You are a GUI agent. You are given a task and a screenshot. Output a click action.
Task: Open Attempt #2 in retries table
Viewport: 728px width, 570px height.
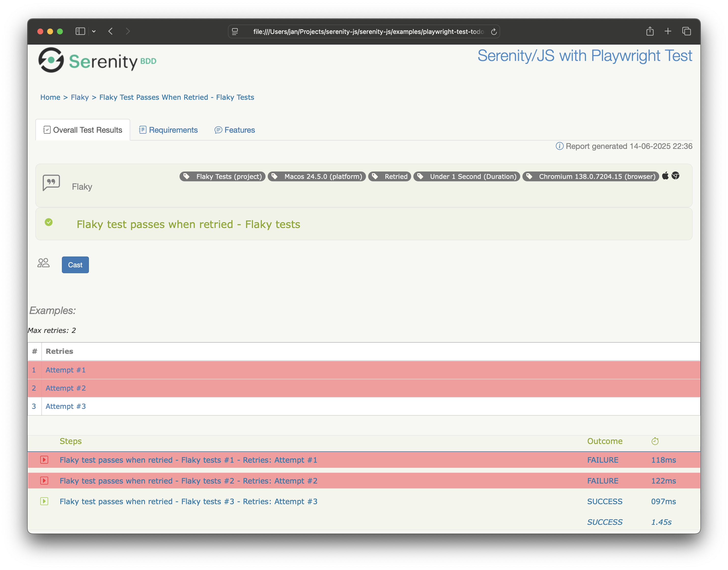[x=66, y=388]
